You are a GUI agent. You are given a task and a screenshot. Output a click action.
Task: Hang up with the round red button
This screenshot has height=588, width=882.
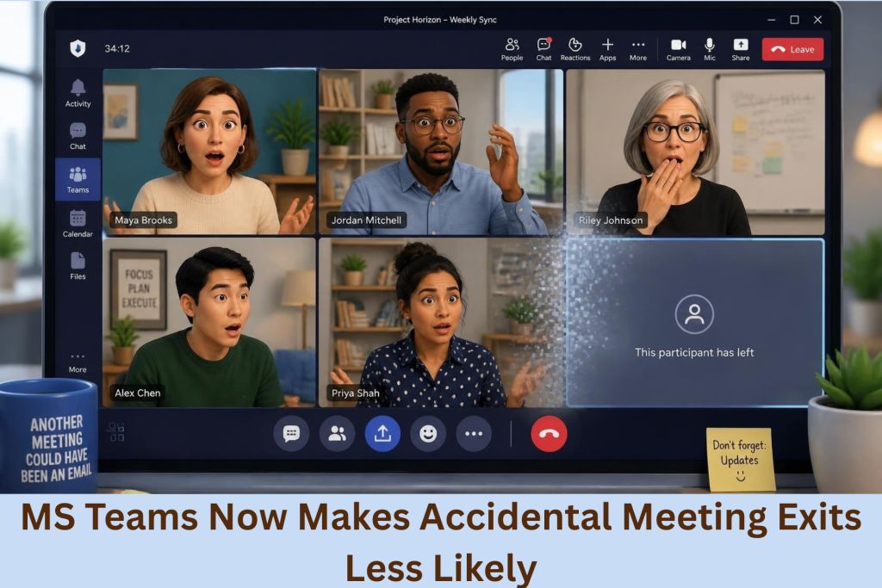[x=549, y=433]
